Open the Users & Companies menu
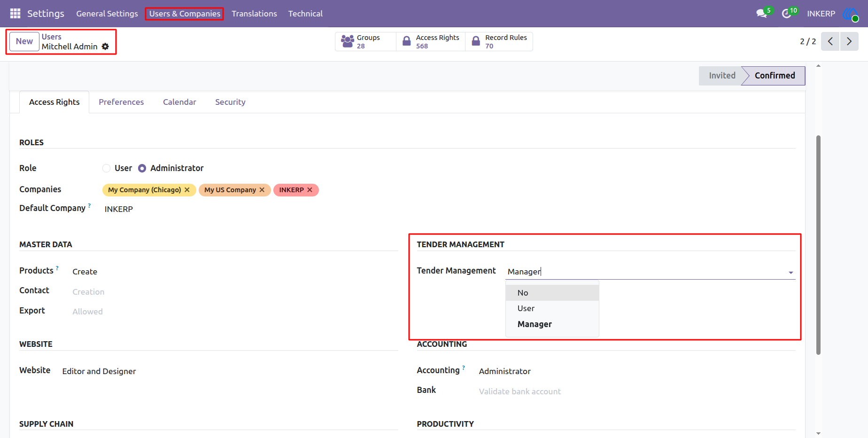 click(x=185, y=14)
